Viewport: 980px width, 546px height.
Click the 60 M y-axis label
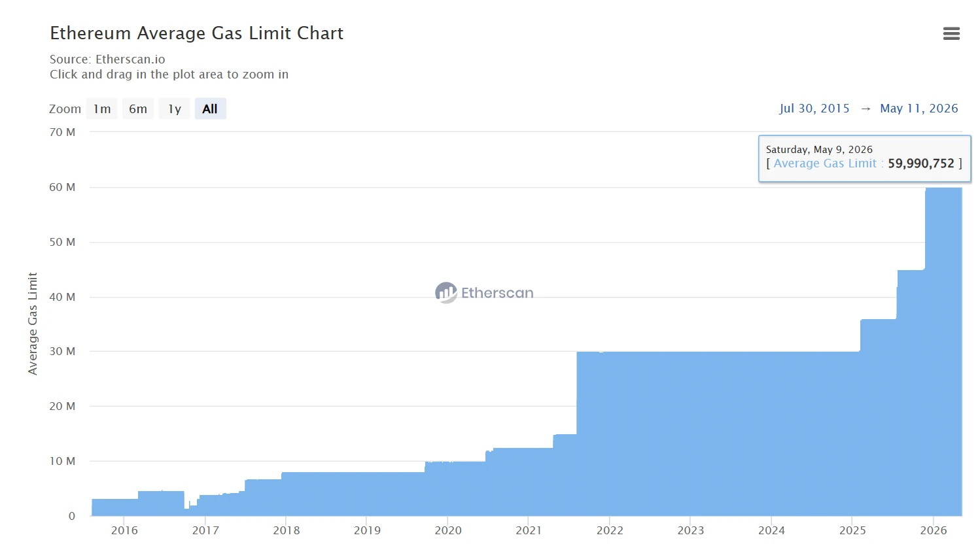[x=62, y=187]
